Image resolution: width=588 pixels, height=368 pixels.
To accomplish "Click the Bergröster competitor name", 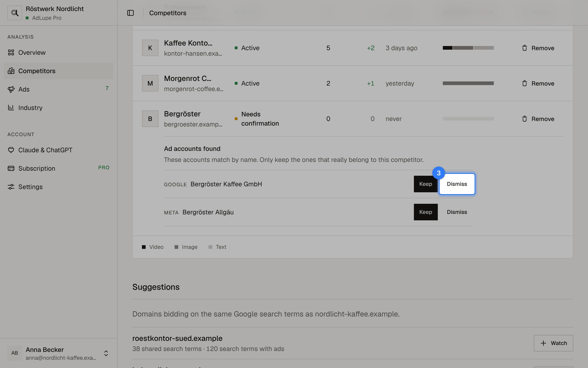I will coord(182,114).
